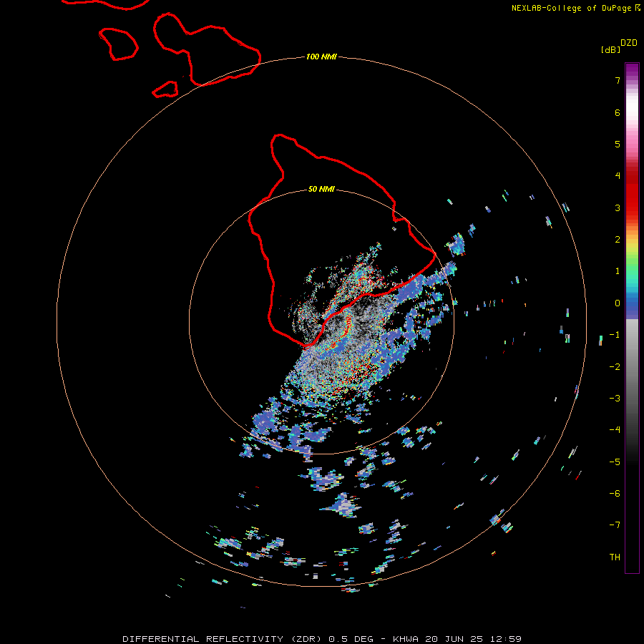Click the -1 dB label on the scale
The image size is (644, 644).
tap(615, 335)
